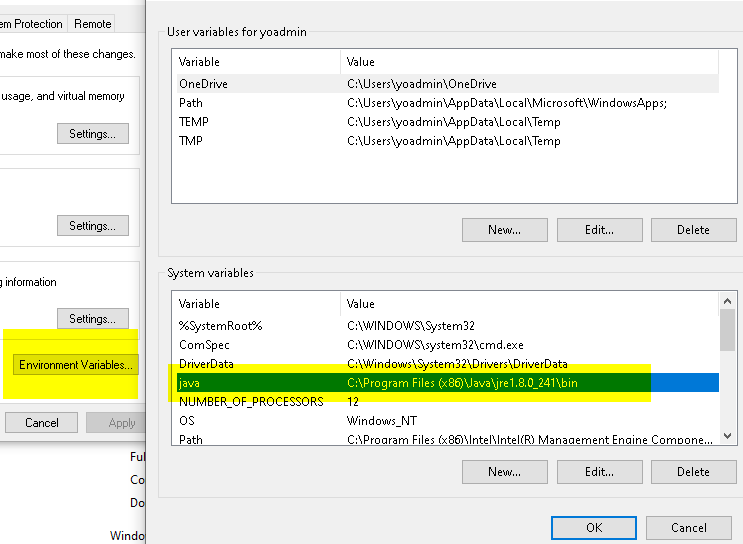Open the Environment Variables dialog button
The width and height of the screenshot is (743, 544).
(76, 365)
